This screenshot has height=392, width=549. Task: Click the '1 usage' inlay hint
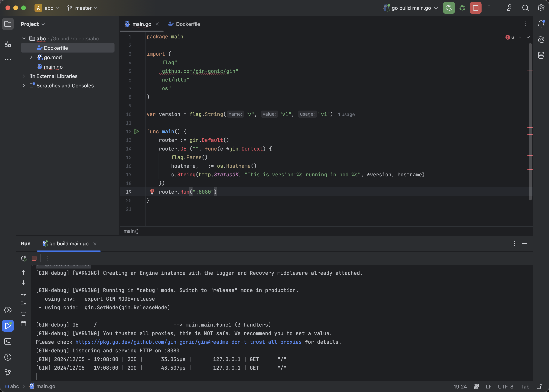tap(346, 114)
